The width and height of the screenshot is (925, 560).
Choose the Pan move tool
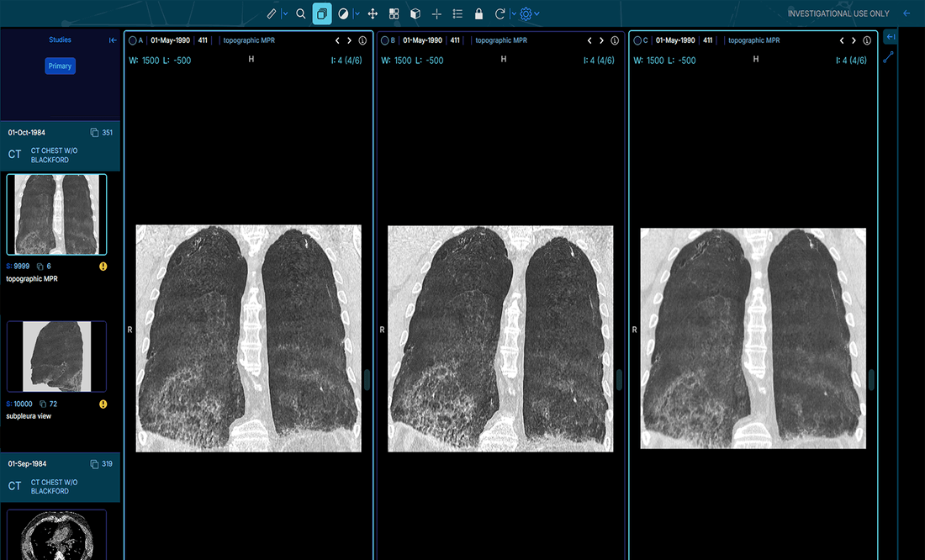pos(373,13)
